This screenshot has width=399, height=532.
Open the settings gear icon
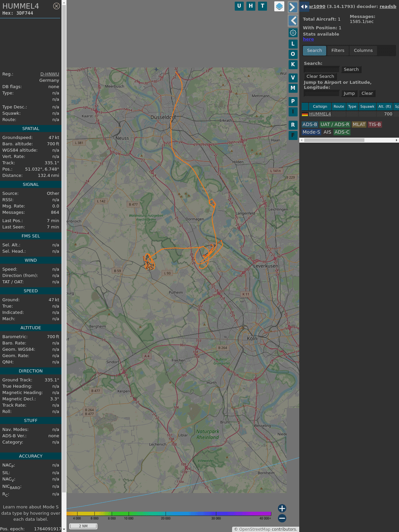click(x=293, y=33)
